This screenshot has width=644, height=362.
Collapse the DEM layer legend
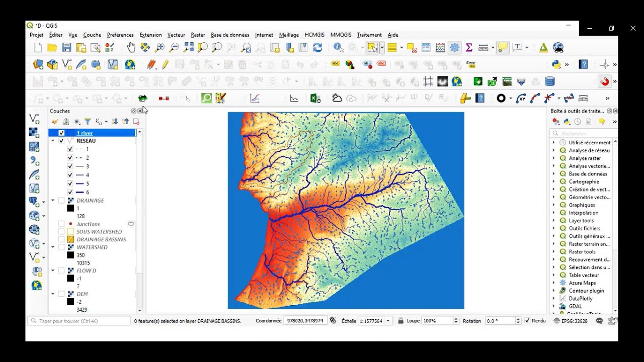53,294
